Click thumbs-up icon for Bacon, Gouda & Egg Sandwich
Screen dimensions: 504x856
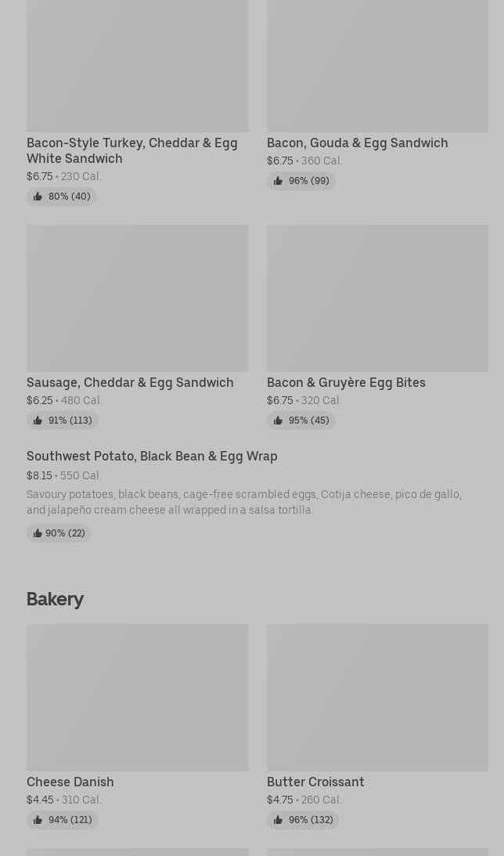278,181
